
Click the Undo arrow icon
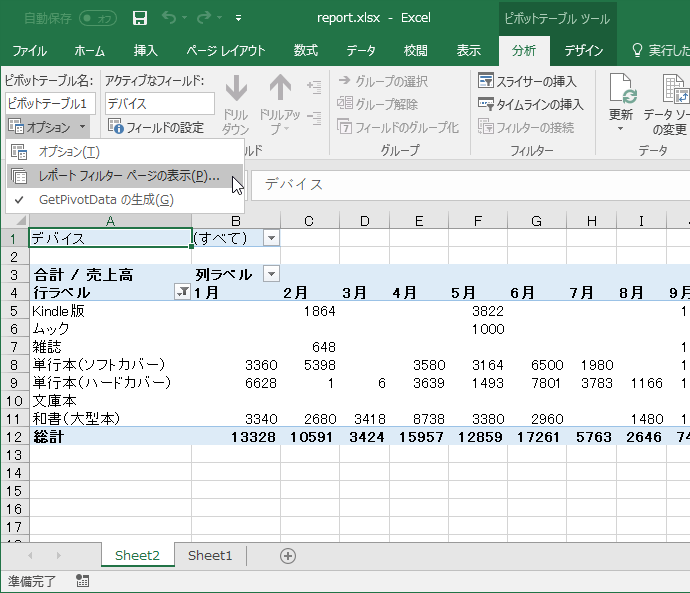coord(169,18)
